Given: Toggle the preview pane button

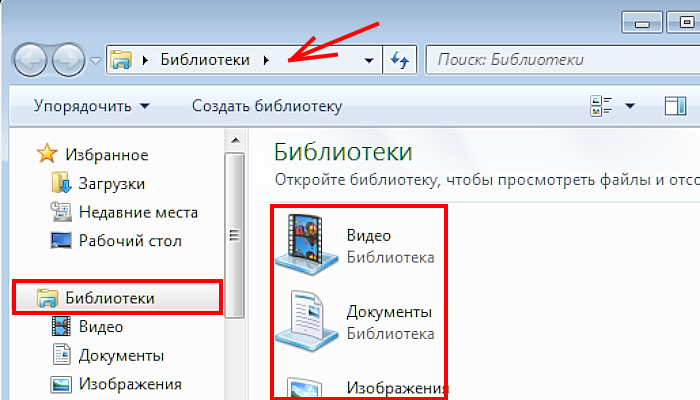Looking at the screenshot, I should click(x=675, y=106).
